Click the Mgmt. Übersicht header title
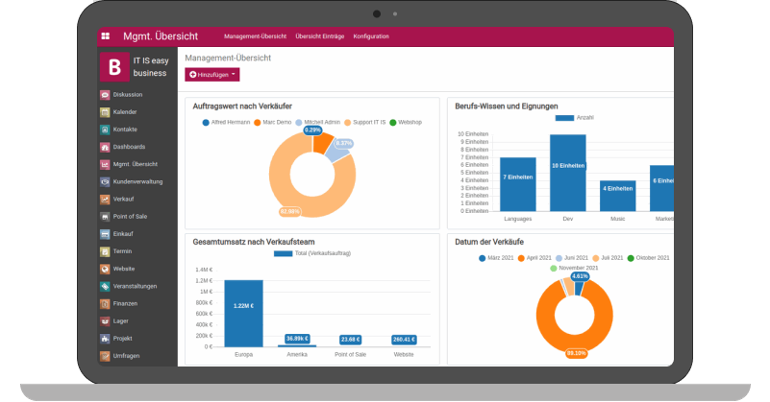 pos(159,37)
